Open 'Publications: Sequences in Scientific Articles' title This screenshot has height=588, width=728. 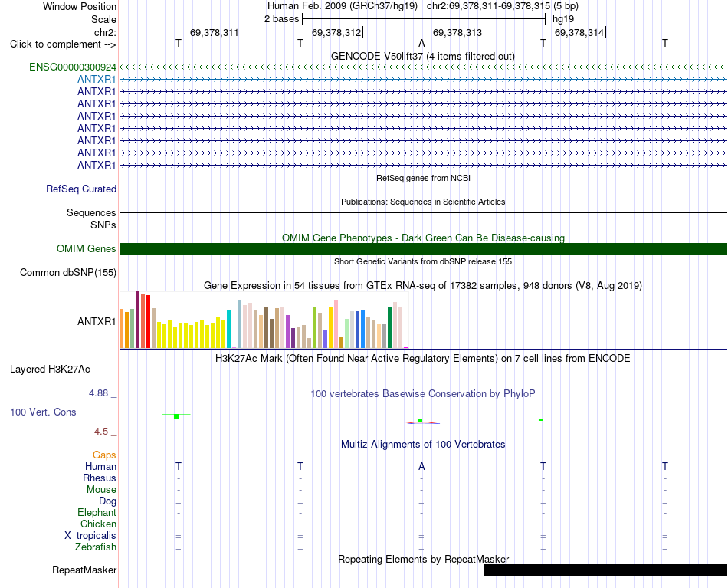(x=423, y=202)
